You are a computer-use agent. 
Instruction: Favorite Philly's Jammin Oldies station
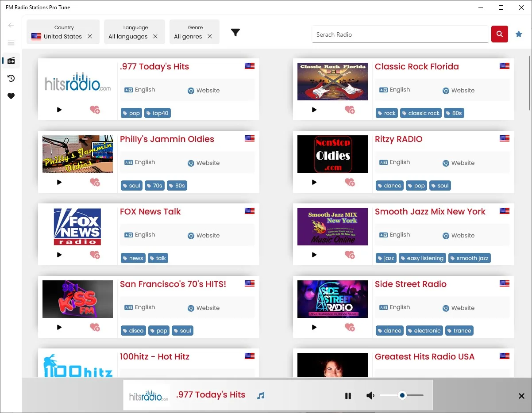pyautogui.click(x=95, y=182)
